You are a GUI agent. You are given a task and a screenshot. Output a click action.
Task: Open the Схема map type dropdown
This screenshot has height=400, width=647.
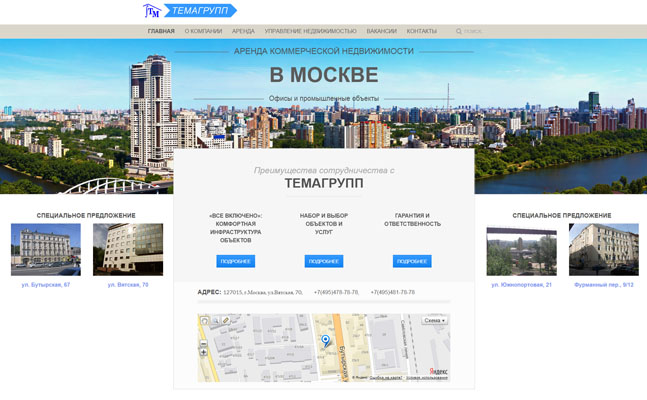tap(434, 321)
